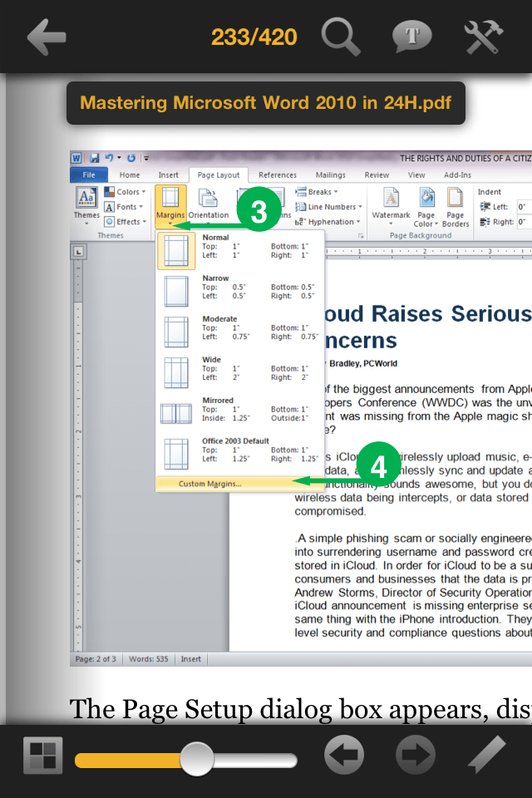This screenshot has height=798, width=532.
Task: Click the Page: 2 of 3 status indicator
Action: [96, 659]
